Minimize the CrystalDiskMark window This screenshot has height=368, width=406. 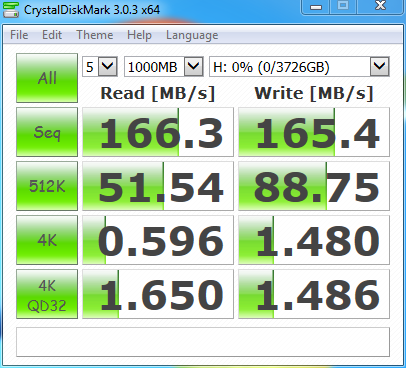tap(316, 7)
